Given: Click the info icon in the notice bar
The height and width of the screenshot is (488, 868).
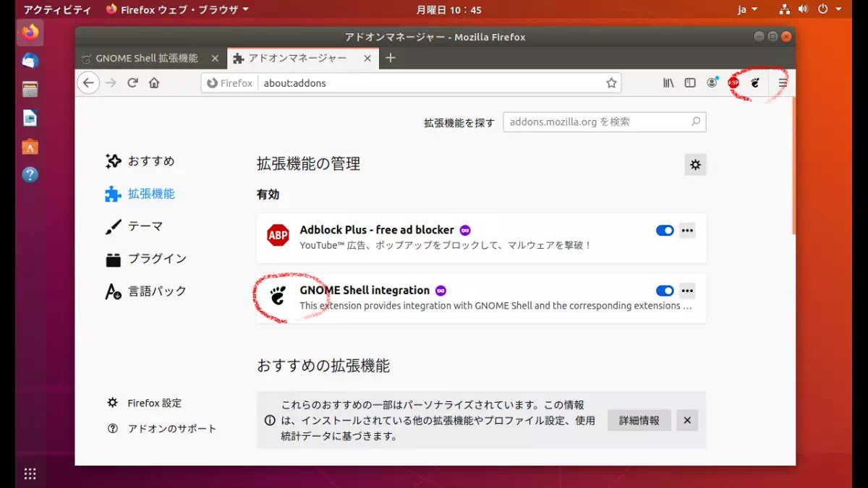Looking at the screenshot, I should pos(270,420).
